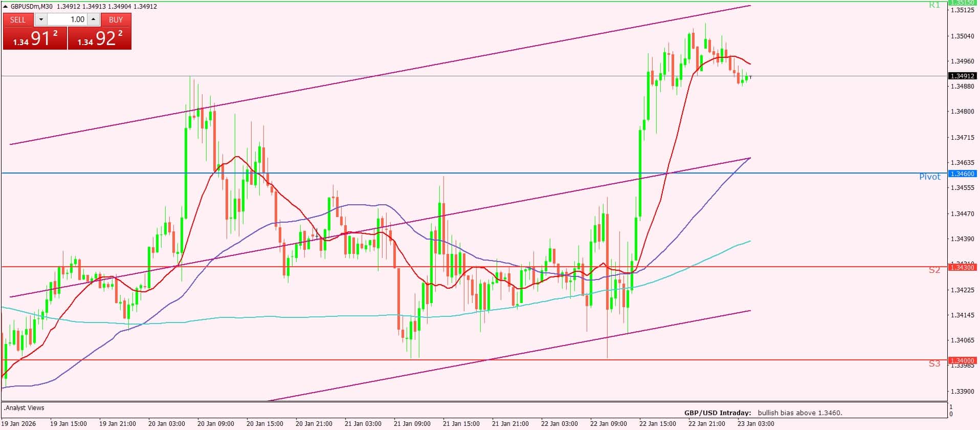Viewport: 980px width, 430px height.
Task: Click the GBP/USD Intraday label text
Action: 718,413
